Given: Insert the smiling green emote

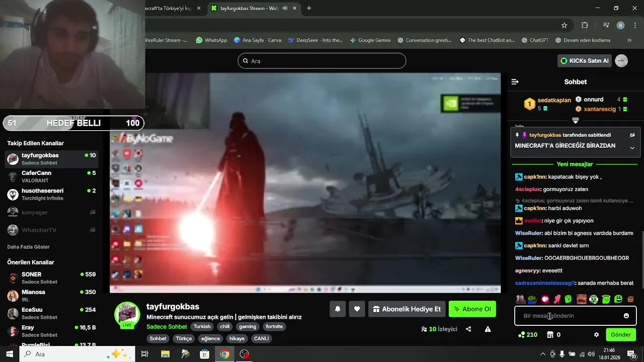Looking at the screenshot, I should coord(618,299).
